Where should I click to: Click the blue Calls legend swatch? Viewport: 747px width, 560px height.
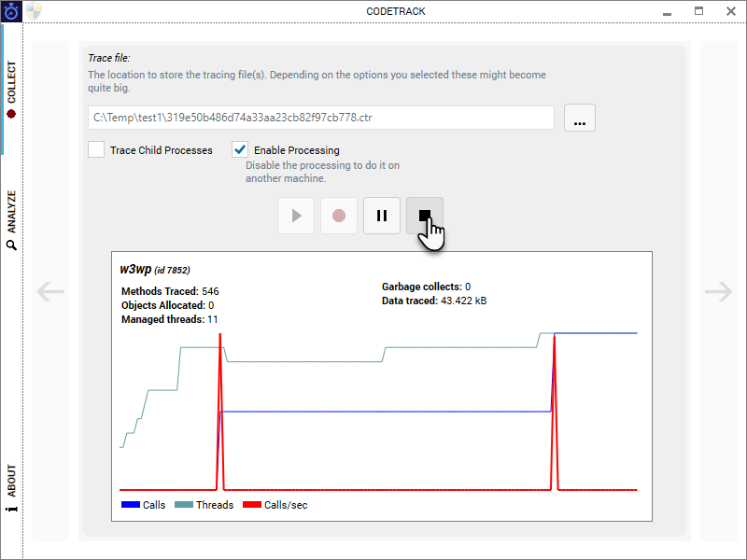(x=131, y=505)
